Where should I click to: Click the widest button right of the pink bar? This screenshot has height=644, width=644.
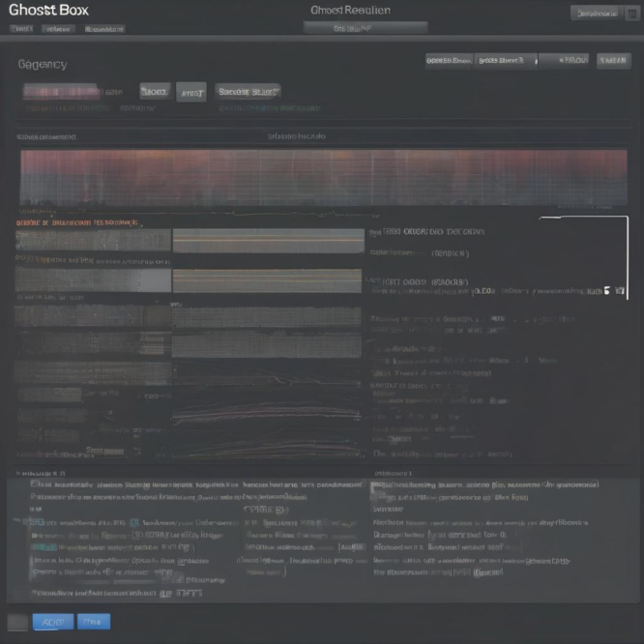(x=248, y=92)
